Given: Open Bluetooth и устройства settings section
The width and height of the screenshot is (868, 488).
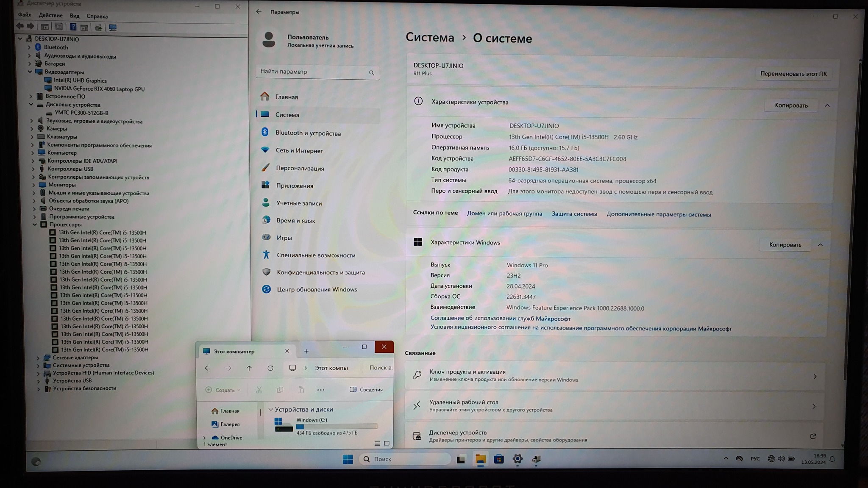Looking at the screenshot, I should (x=308, y=133).
